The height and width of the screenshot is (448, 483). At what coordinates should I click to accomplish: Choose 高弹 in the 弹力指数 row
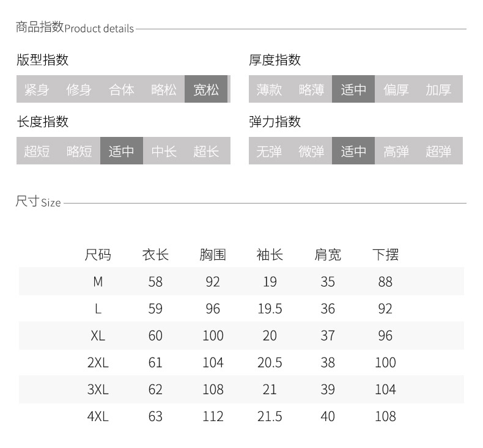[x=396, y=151]
